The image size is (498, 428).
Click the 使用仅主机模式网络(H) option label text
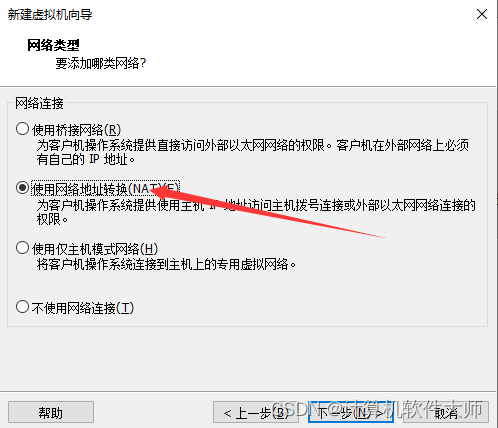(95, 249)
